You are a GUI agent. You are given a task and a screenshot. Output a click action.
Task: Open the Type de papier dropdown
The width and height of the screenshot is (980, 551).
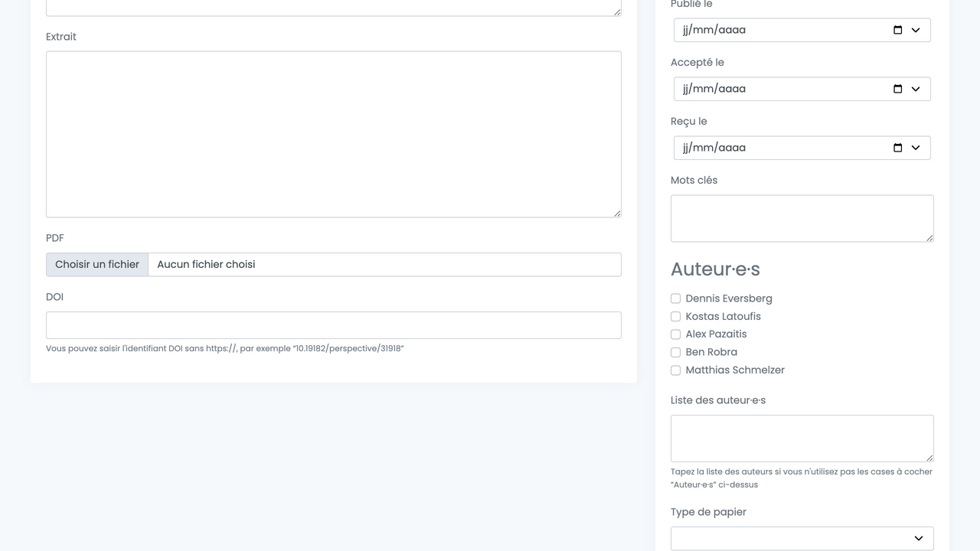click(x=802, y=538)
